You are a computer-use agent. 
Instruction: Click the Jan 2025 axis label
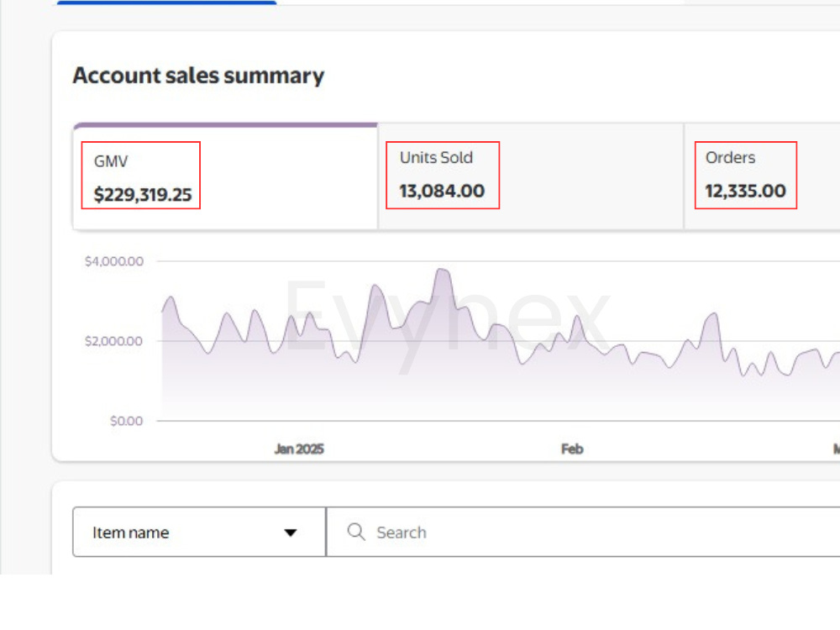(299, 449)
